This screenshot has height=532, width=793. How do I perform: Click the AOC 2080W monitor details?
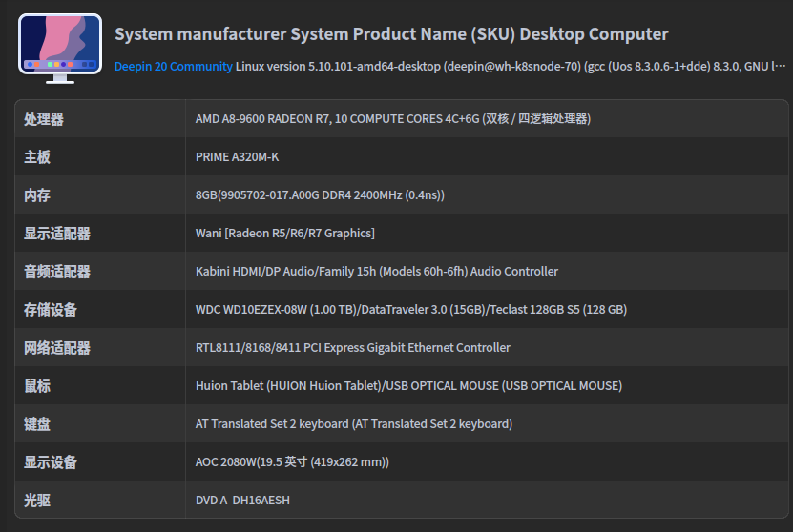coord(292,462)
